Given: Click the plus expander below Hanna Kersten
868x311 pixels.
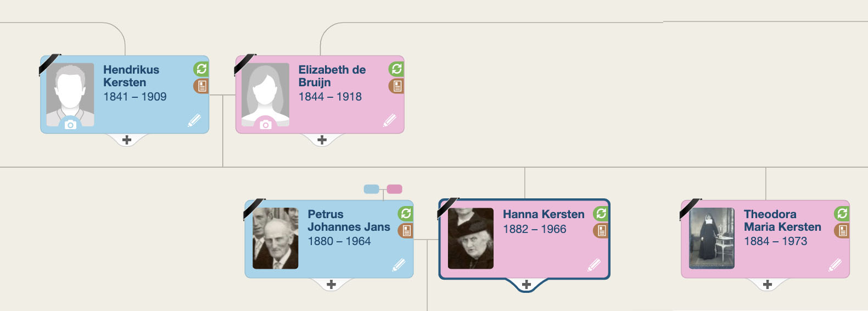Looking at the screenshot, I should click(527, 285).
